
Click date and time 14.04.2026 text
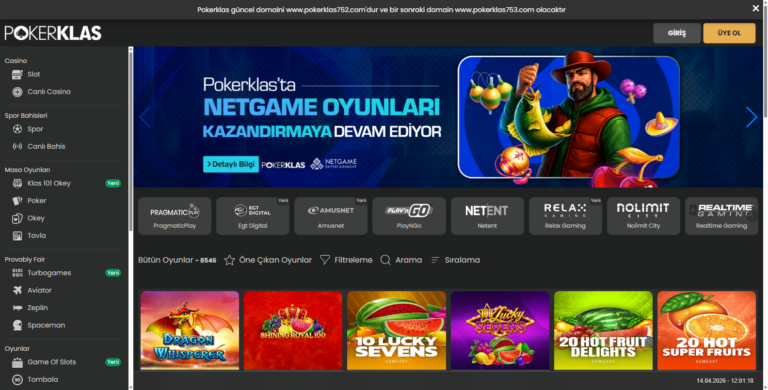pyautogui.click(x=725, y=381)
